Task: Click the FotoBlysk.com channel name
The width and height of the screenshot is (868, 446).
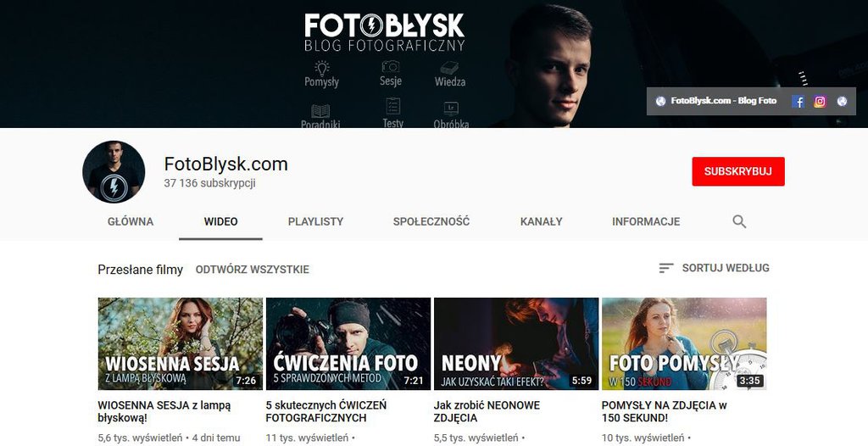Action: coord(225,164)
